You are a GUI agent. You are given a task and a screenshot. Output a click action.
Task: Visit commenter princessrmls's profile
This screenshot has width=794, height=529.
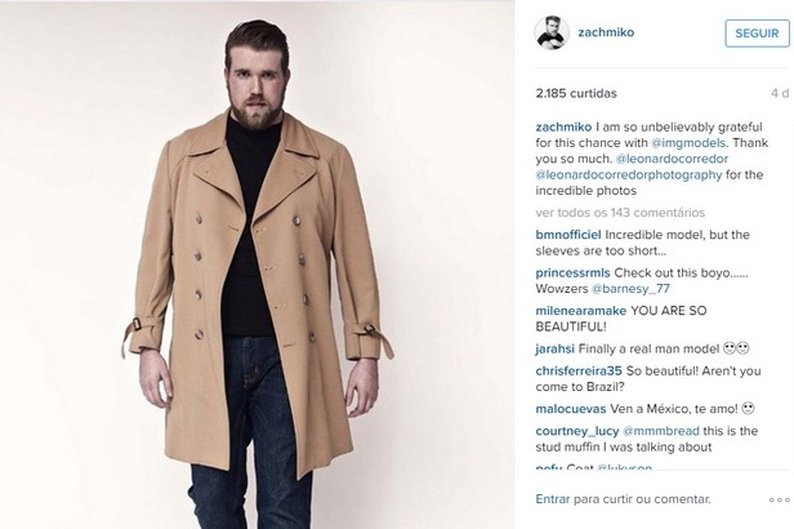(573, 273)
